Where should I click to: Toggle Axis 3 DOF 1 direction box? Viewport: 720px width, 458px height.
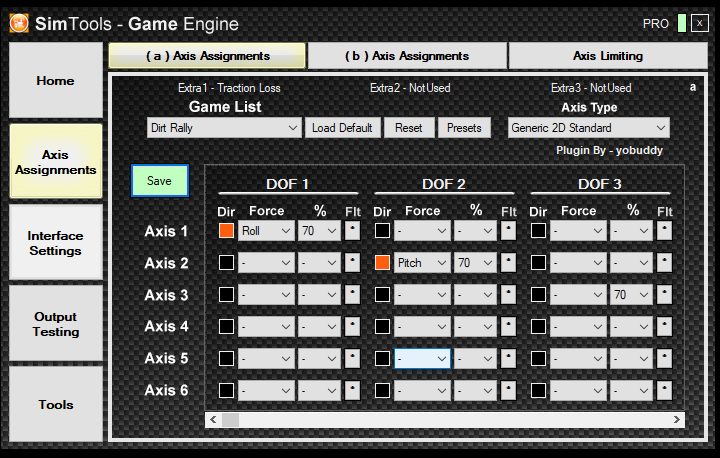[x=226, y=294]
